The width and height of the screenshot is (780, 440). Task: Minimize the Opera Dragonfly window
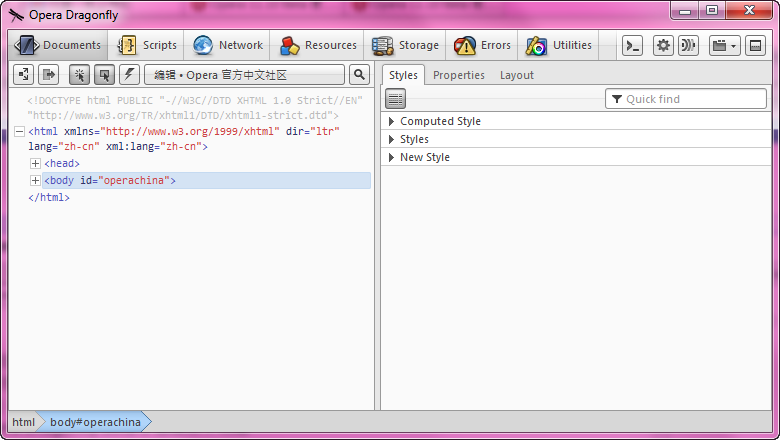684,11
